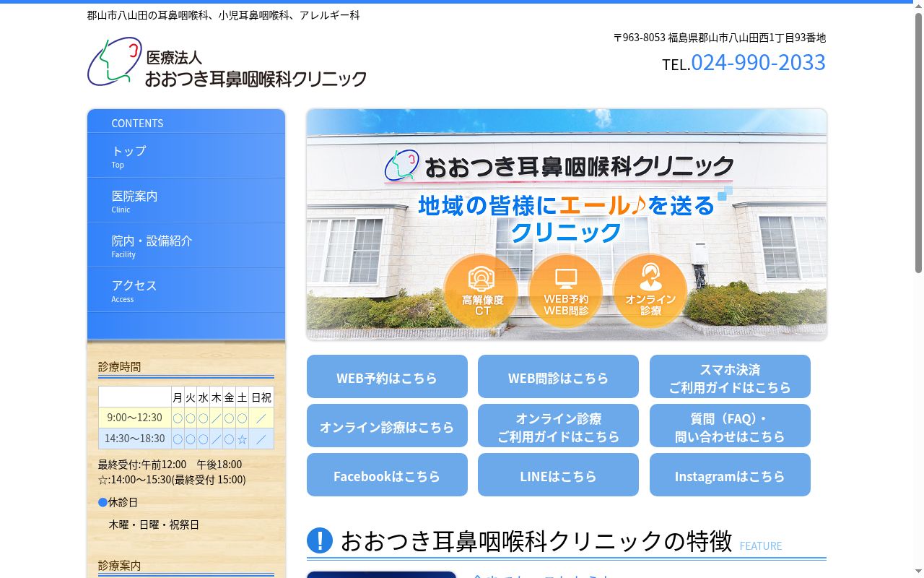
Task: Click the blue exclamation mark icon beside 特徴 heading
Action: click(x=320, y=540)
